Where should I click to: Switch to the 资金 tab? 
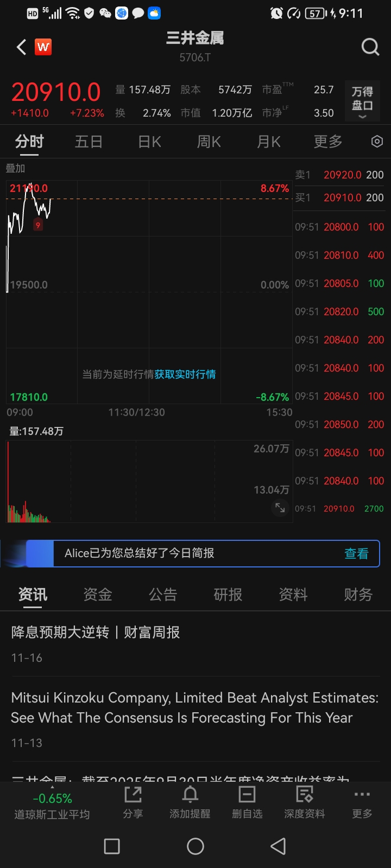(x=98, y=595)
